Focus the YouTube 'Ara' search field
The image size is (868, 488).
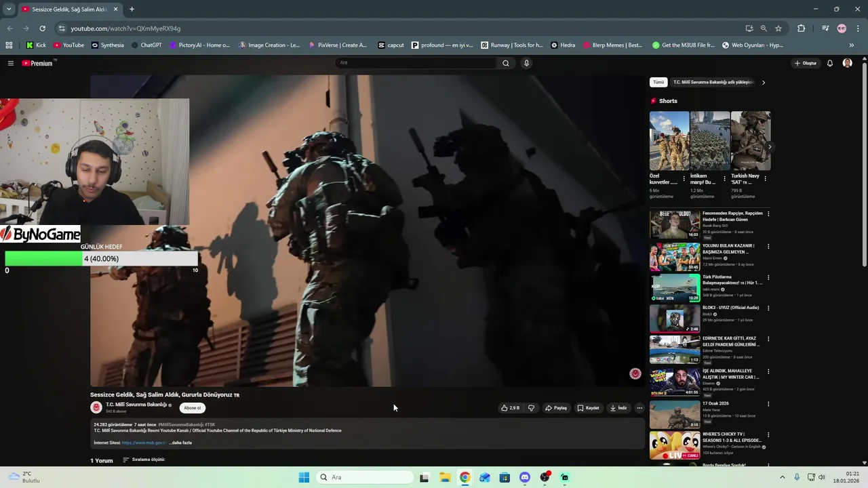coord(416,63)
